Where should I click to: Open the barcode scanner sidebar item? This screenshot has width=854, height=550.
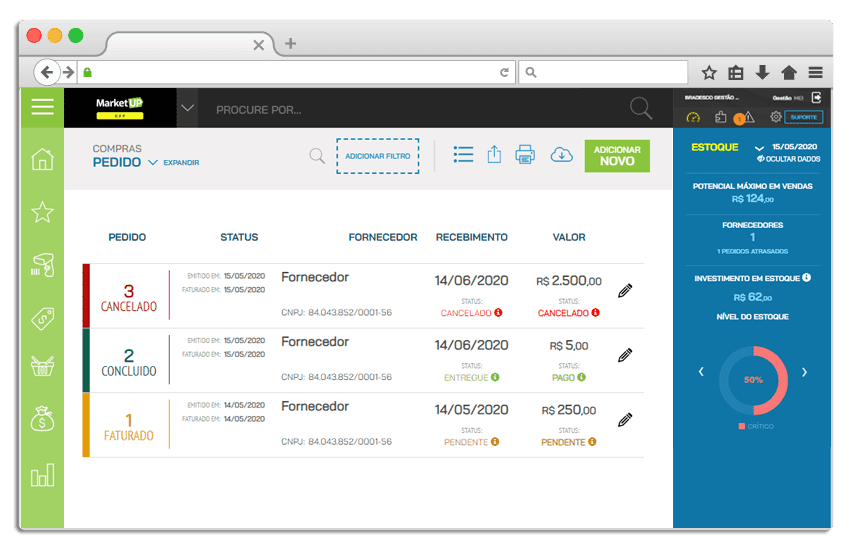coord(42,265)
